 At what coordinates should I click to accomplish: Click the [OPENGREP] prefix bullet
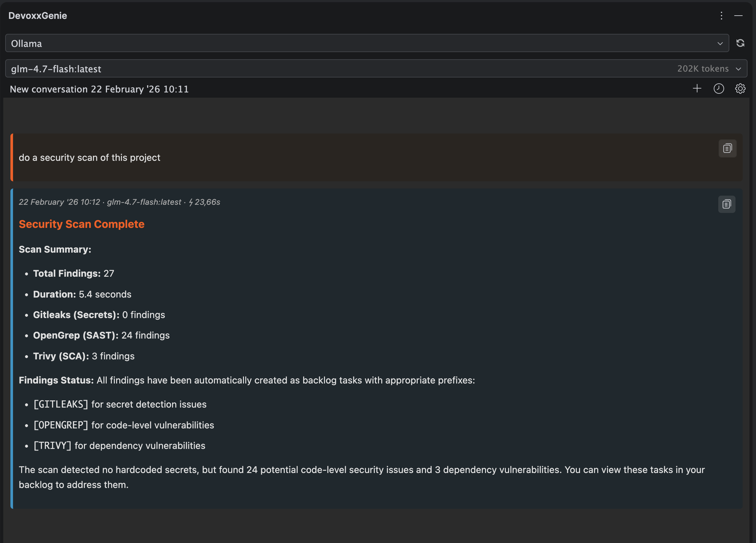point(124,425)
